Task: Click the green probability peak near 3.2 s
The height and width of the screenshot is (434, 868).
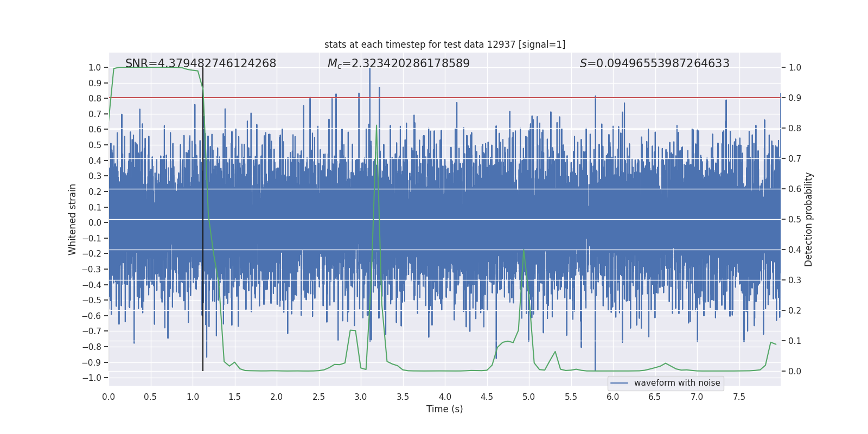Action: [376, 126]
